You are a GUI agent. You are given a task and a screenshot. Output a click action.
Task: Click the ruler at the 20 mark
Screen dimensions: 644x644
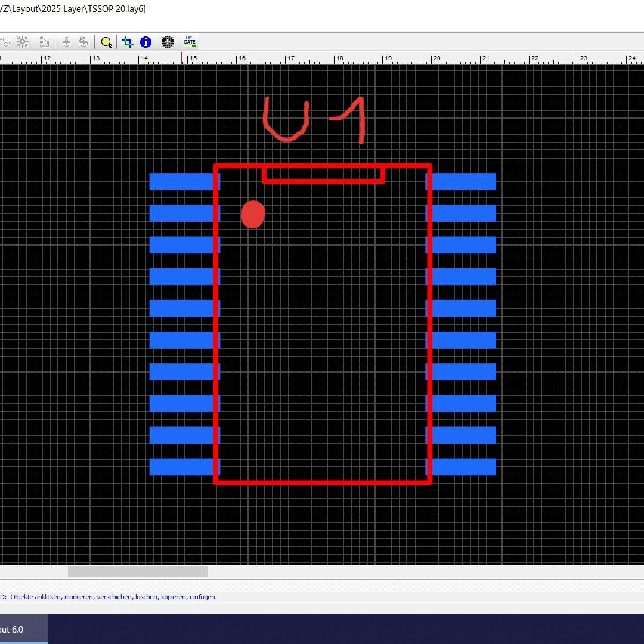[436, 58]
